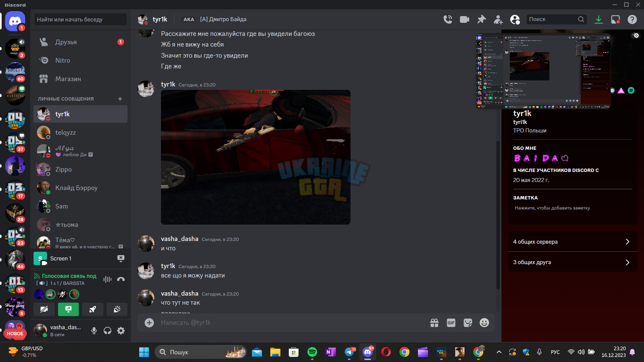Click the Голосовая связь под status

pyautogui.click(x=69, y=276)
